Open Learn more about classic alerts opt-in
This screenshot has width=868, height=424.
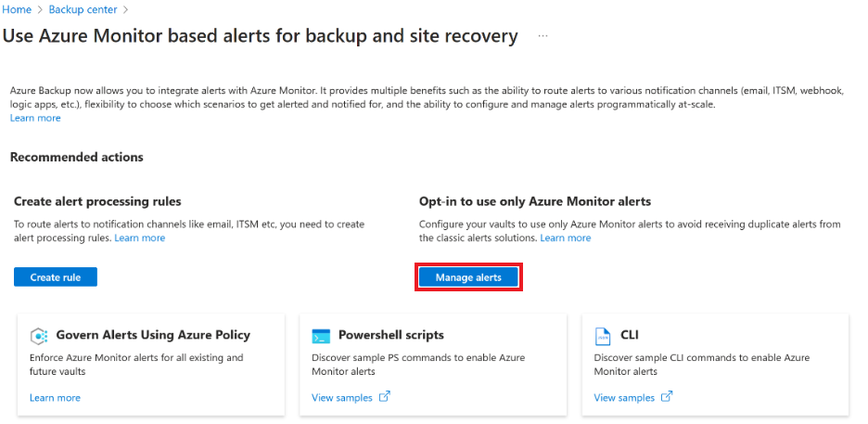point(565,238)
